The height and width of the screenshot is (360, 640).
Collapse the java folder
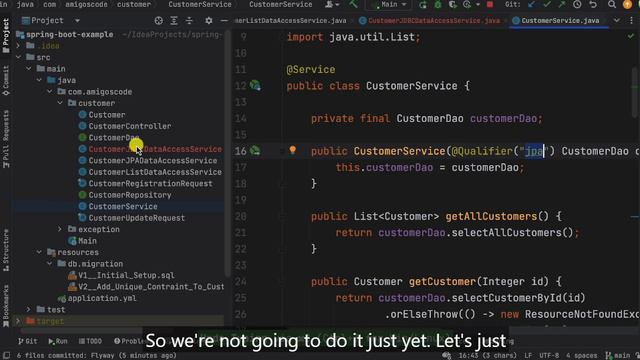point(39,80)
